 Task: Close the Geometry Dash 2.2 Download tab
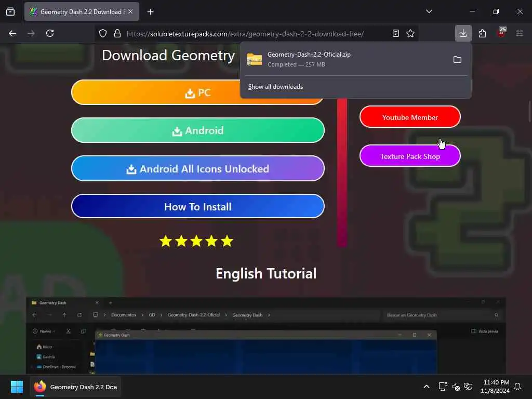130,11
